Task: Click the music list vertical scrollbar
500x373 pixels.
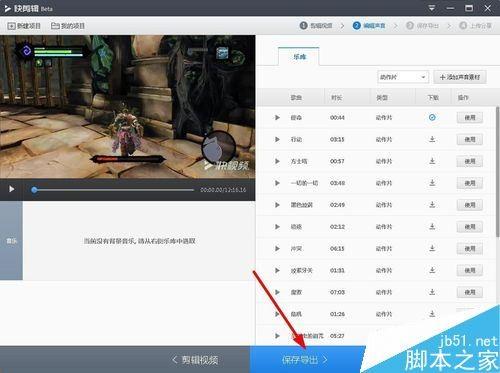Action: pos(498,171)
